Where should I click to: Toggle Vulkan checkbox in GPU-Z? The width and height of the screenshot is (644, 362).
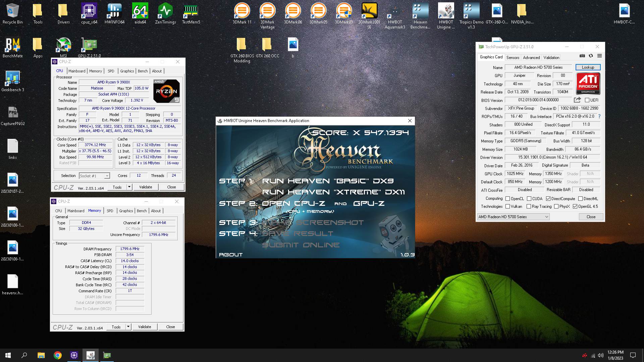[x=507, y=206]
